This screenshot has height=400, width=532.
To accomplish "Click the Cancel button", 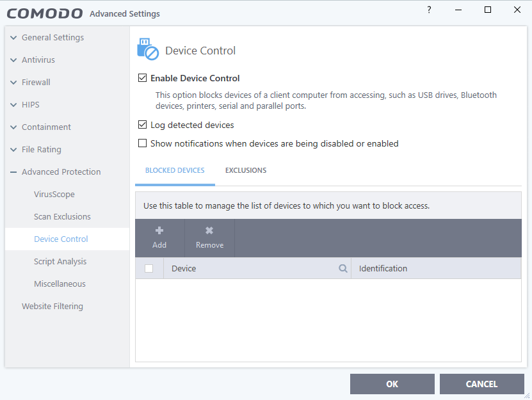I will [482, 384].
